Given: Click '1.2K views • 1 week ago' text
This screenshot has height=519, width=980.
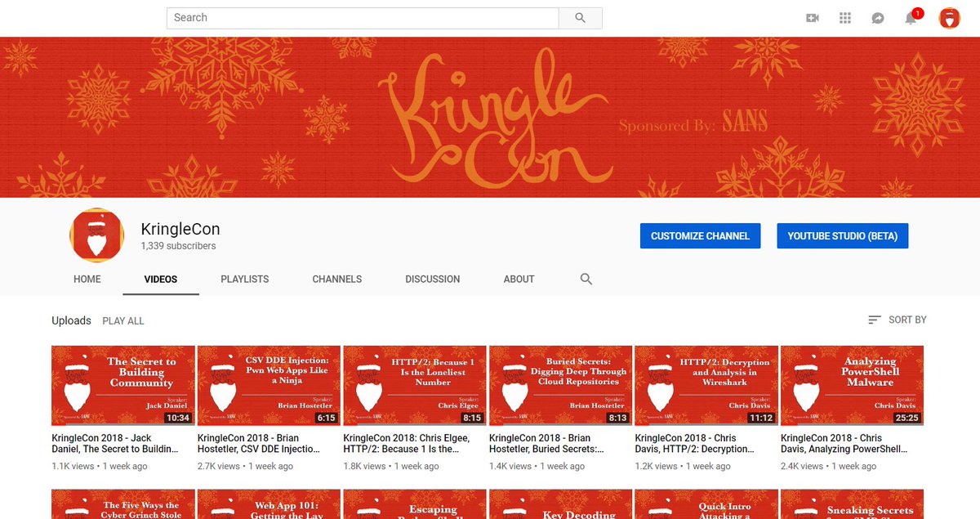Looking at the screenshot, I should [683, 466].
